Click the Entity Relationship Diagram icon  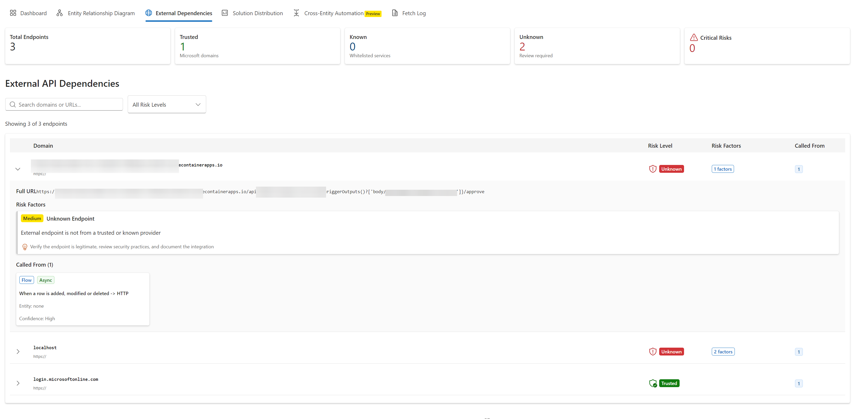(x=60, y=13)
